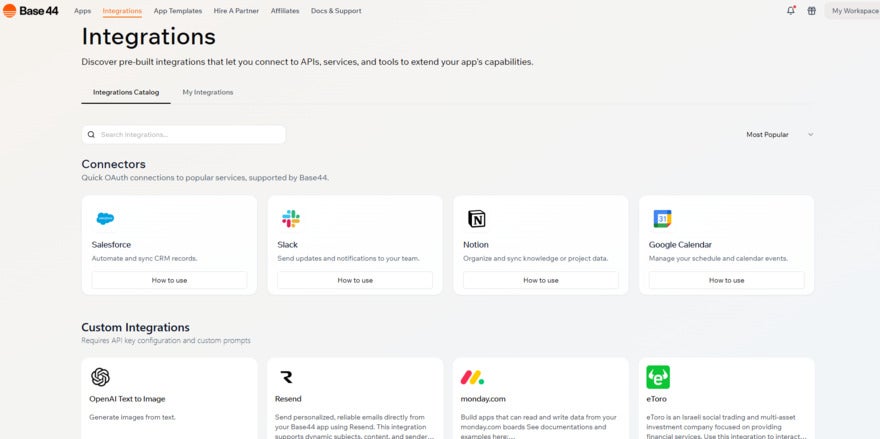
Task: Open Docs & Support menu
Action: pos(336,11)
